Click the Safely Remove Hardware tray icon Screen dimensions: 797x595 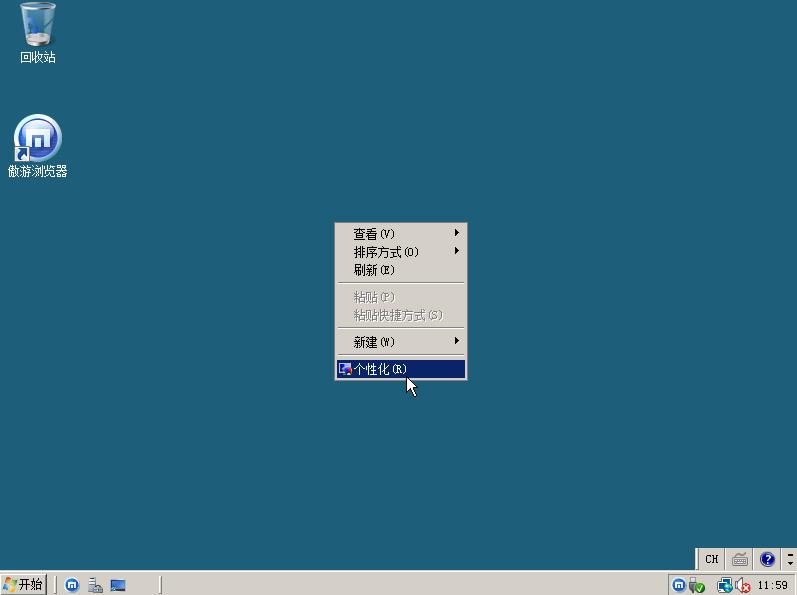pos(697,585)
